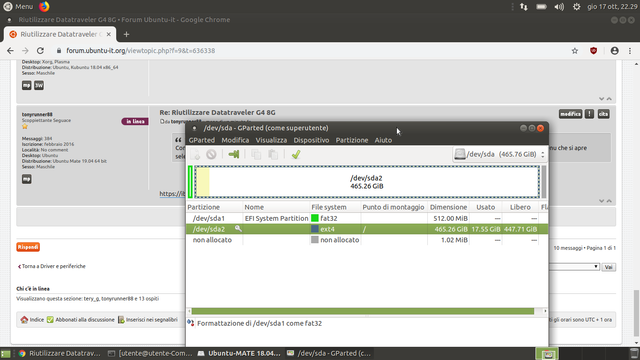Click the copy partition toolbar icon

tap(256, 154)
